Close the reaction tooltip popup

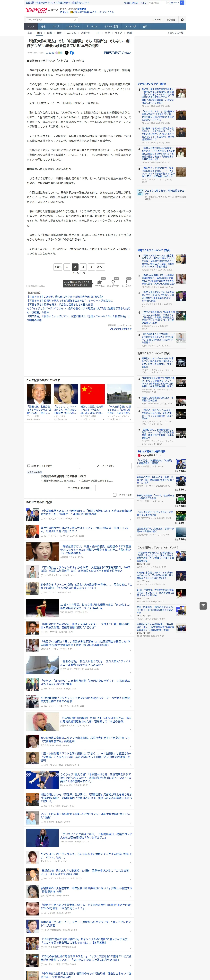coord(91,282)
